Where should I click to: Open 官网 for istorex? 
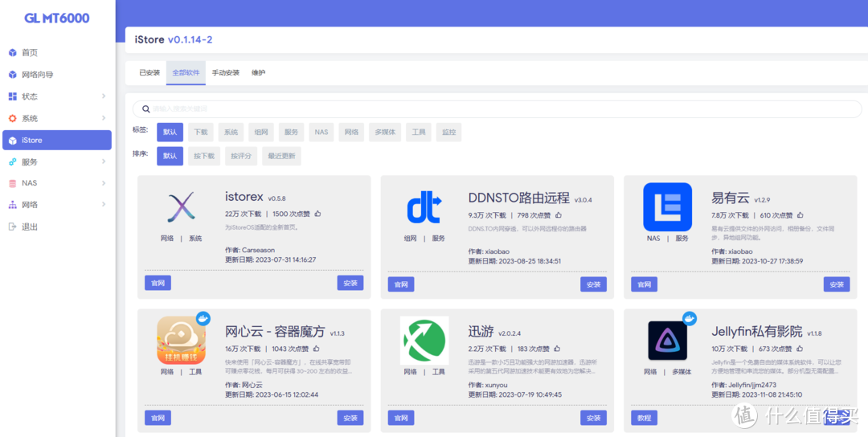(158, 283)
